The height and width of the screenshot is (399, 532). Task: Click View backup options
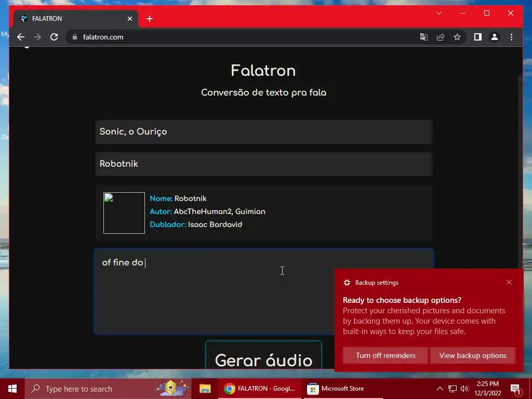(x=473, y=355)
